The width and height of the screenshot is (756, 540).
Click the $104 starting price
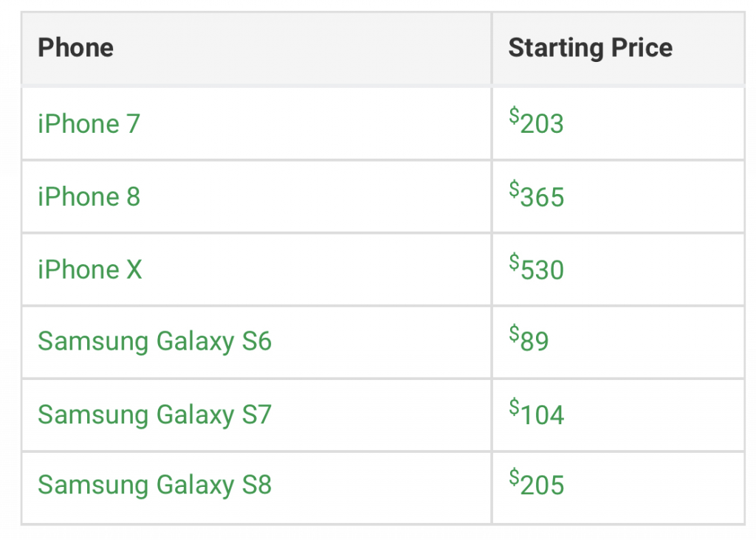[537, 413]
